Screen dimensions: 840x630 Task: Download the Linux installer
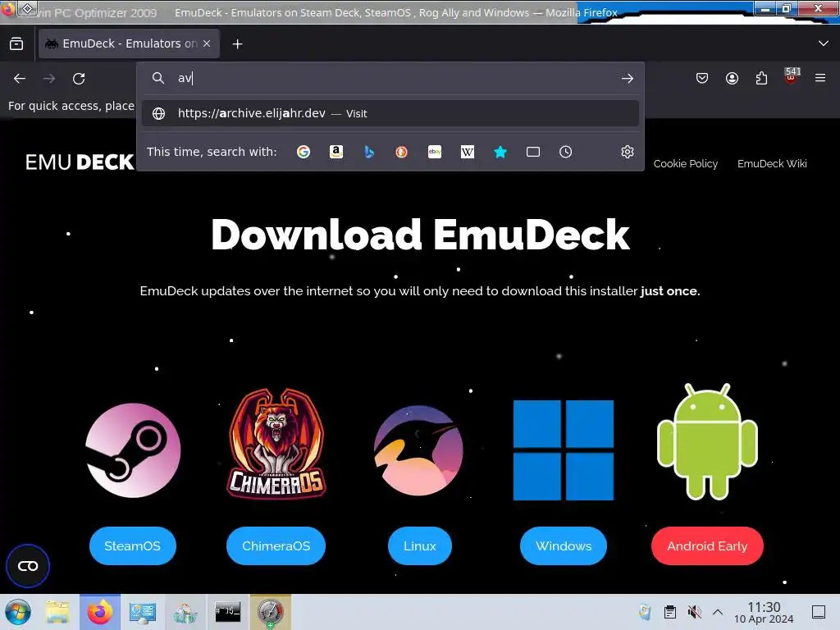419,546
